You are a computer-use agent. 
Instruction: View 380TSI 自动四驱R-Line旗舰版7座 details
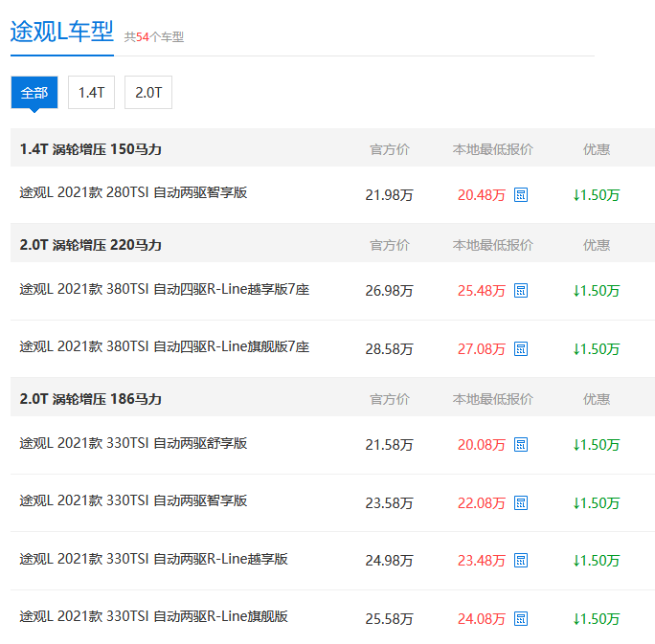coord(164,346)
